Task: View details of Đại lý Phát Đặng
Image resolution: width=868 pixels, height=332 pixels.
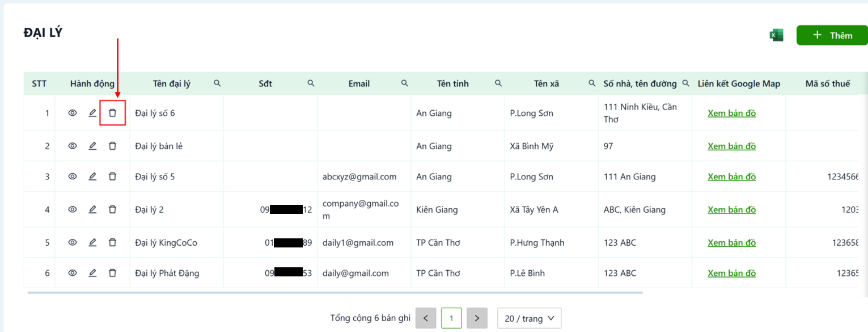Action: [x=73, y=273]
